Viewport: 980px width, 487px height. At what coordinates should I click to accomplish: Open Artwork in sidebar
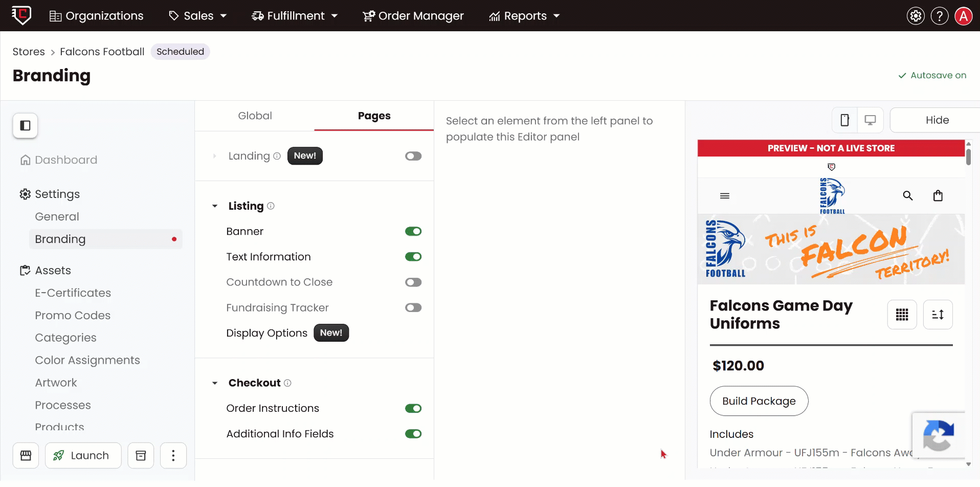pos(56,383)
